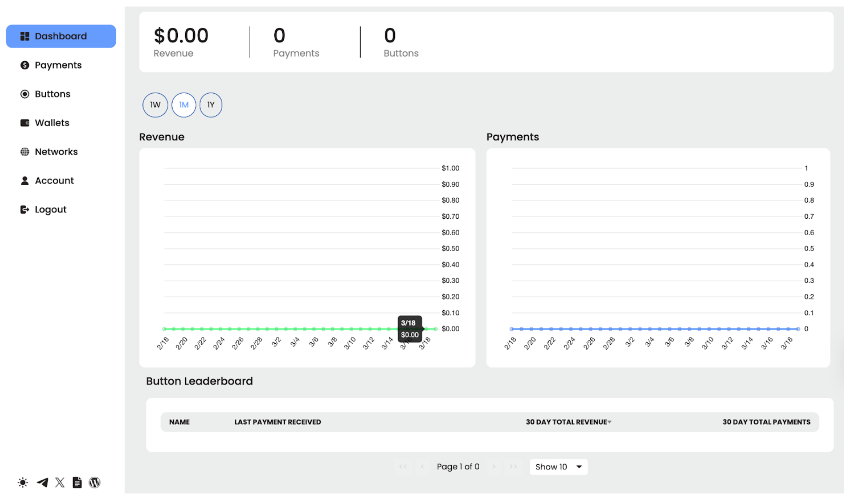Screen dimensions: 868x501
Task: Click the first page (<<) pagination button
Action: point(403,466)
